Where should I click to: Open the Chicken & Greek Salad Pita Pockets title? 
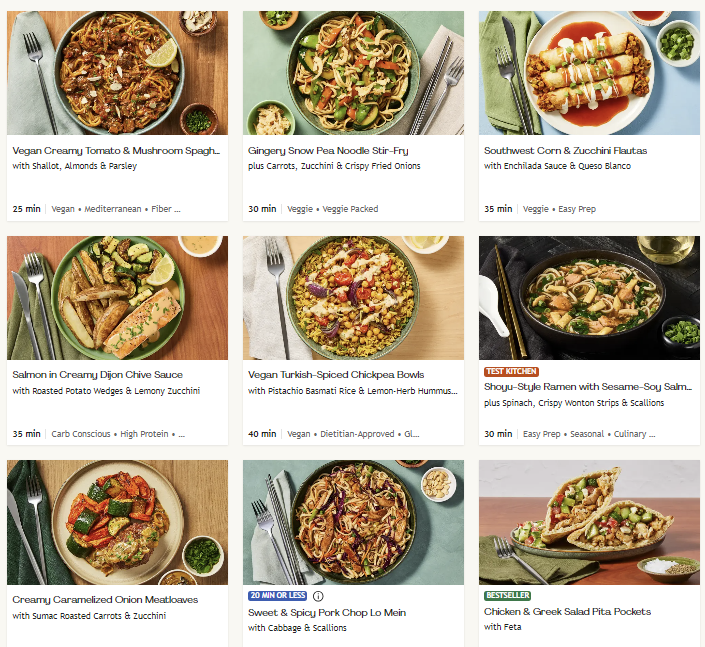coord(567,611)
